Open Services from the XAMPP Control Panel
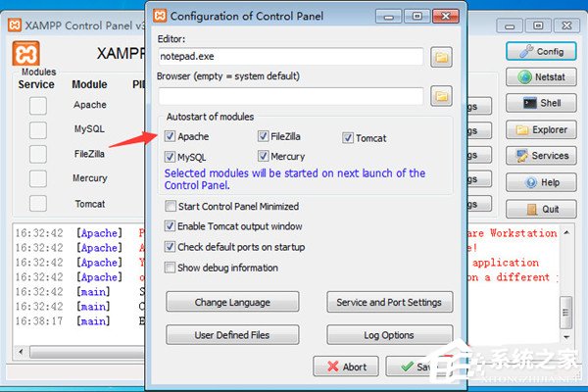This screenshot has height=392, width=588. [x=541, y=156]
